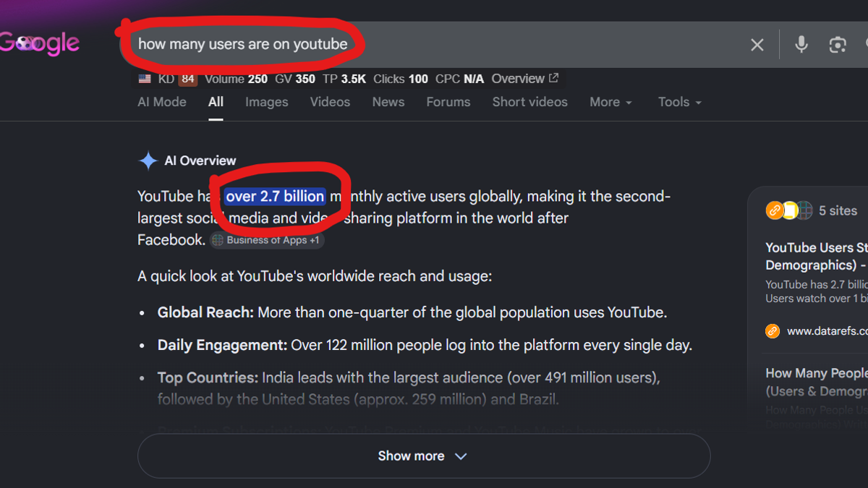This screenshot has height=488, width=868.
Task: Expand AI Overview with Show more
Action: [x=424, y=455]
